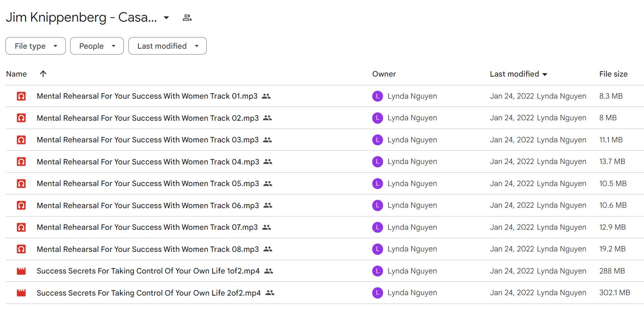Open the People filter dropdown
This screenshot has height=331, width=644.
[97, 46]
